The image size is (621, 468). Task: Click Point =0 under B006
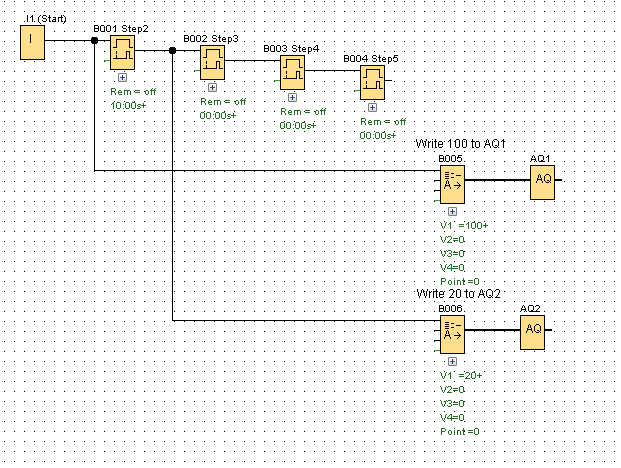(x=460, y=432)
